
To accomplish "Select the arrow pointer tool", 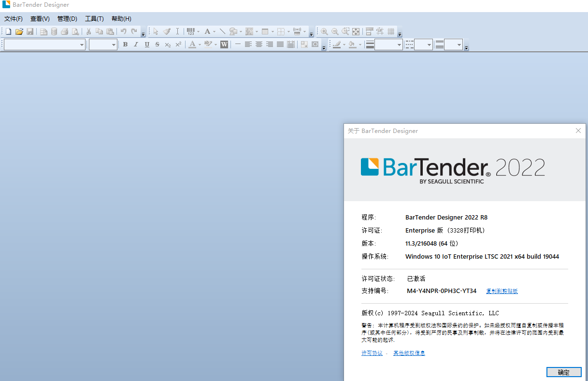I will pyautogui.click(x=156, y=31).
